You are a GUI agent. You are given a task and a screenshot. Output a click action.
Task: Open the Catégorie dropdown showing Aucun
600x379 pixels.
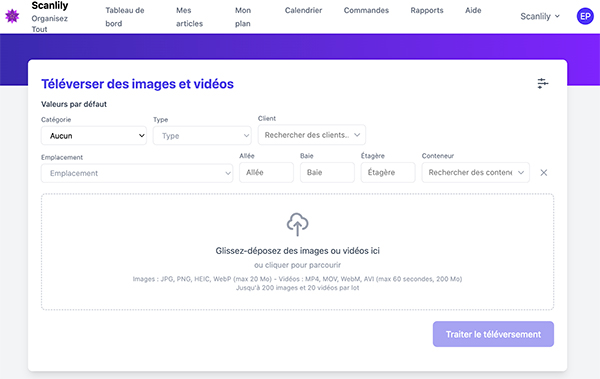click(x=94, y=136)
